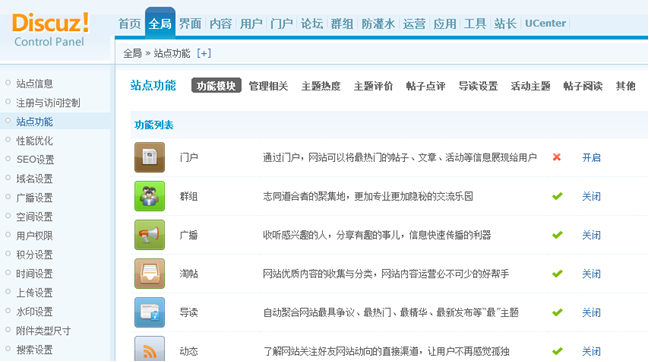Switch to the 活动主题 tab
The image size is (649, 362).
(x=531, y=86)
